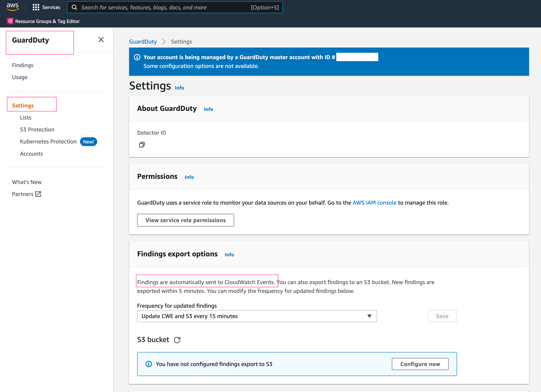Open the Partners external link icon
The height and width of the screenshot is (392, 541).
[38, 194]
